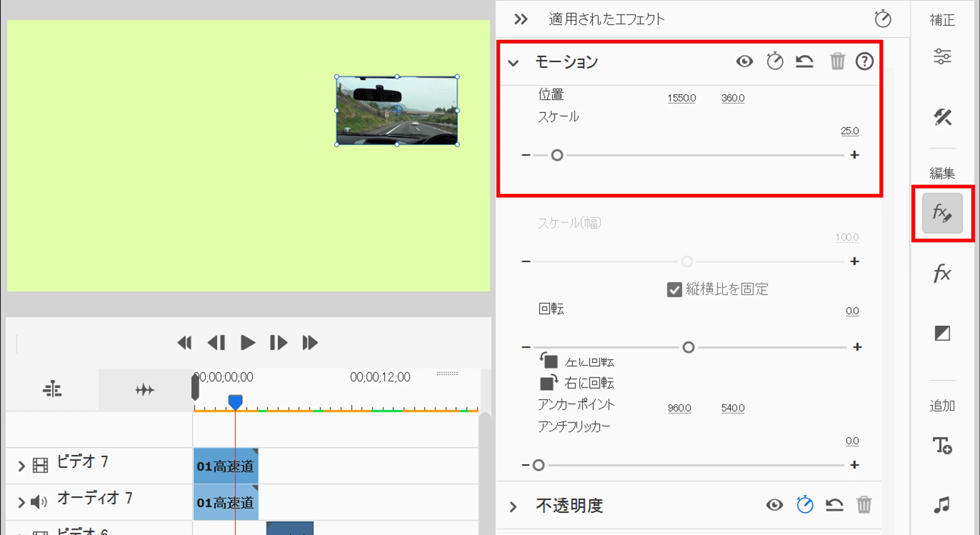Delete the モーション effect with trash icon
Viewport: 980px width, 535px height.
(837, 61)
